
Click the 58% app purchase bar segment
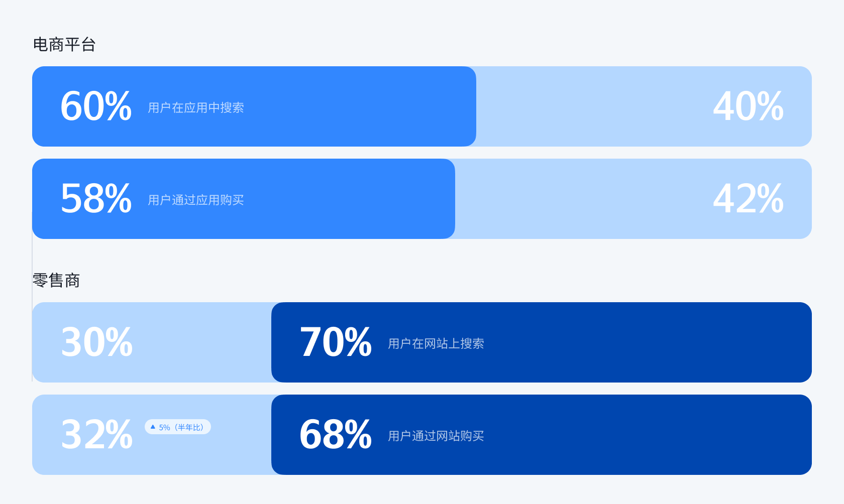coord(244,199)
